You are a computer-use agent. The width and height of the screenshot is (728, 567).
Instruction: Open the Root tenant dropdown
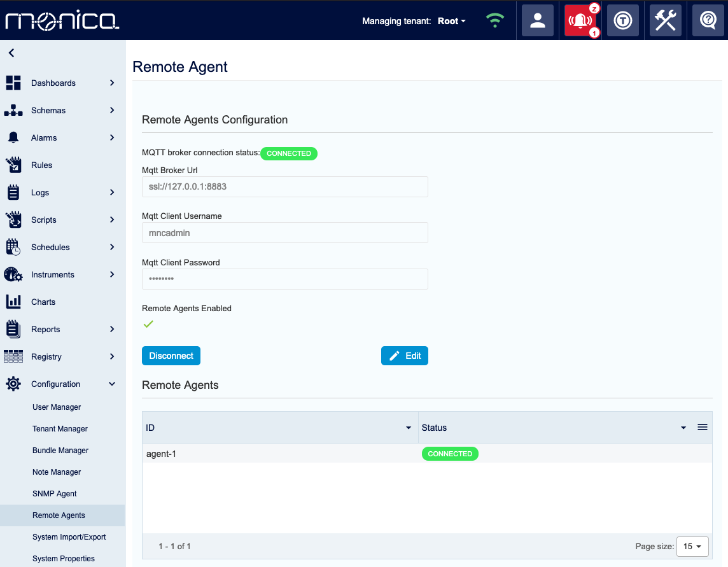pyautogui.click(x=451, y=21)
